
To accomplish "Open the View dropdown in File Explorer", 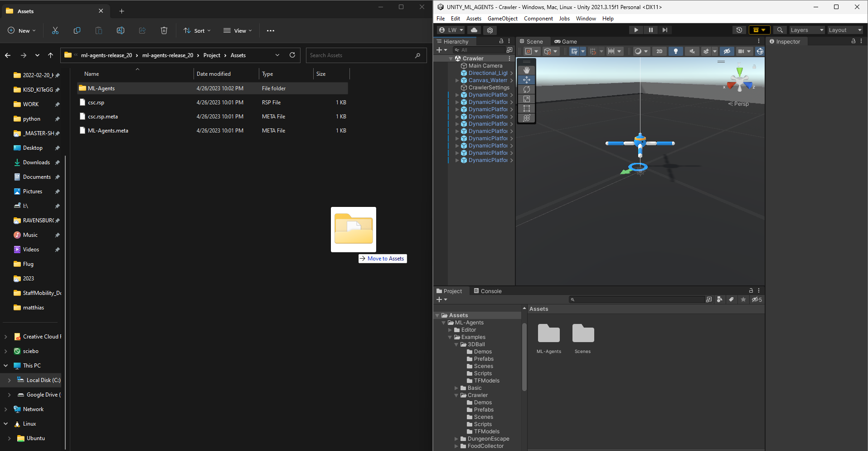I will [238, 30].
